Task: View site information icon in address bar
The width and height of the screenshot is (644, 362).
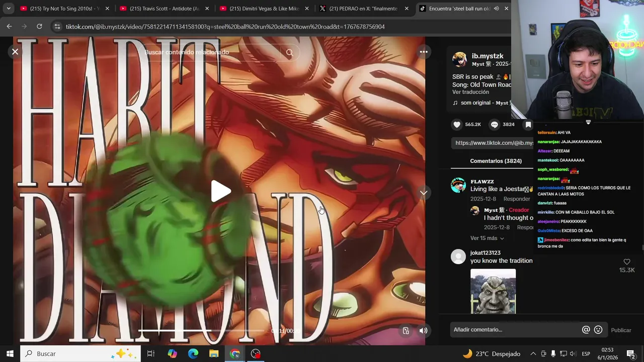Action: click(57, 27)
